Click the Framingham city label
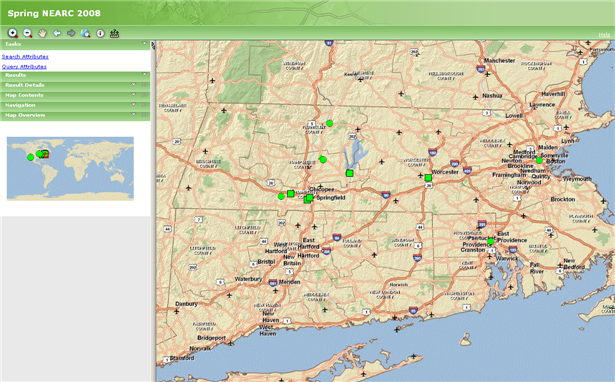This screenshot has width=615, height=382. (509, 175)
